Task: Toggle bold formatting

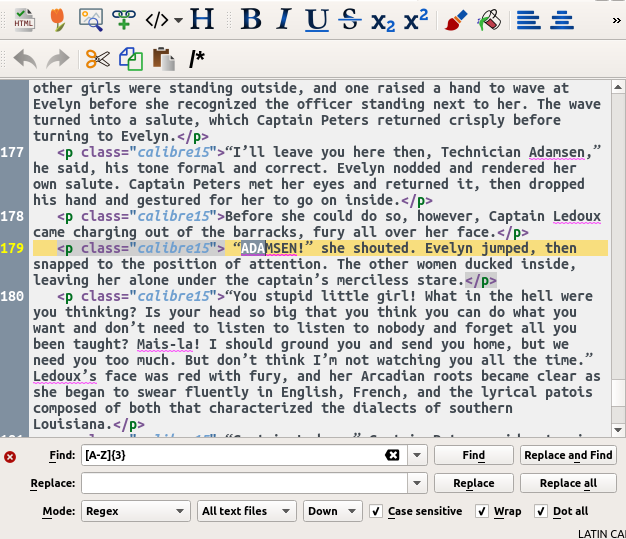Action: [251, 19]
